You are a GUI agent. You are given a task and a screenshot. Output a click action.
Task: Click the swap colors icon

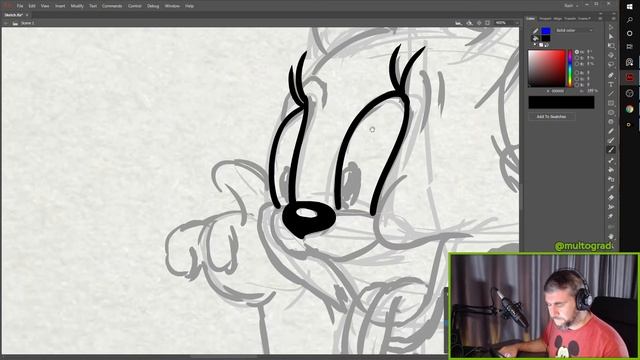click(x=547, y=45)
